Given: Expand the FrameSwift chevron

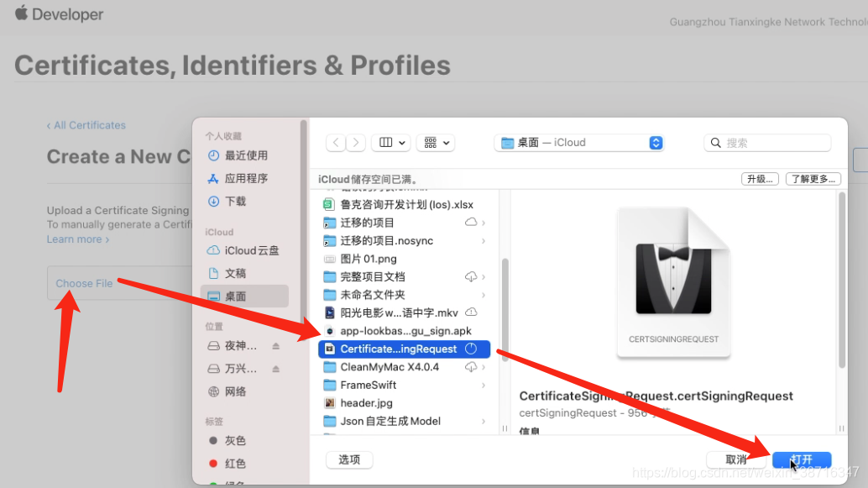Looking at the screenshot, I should (x=484, y=385).
